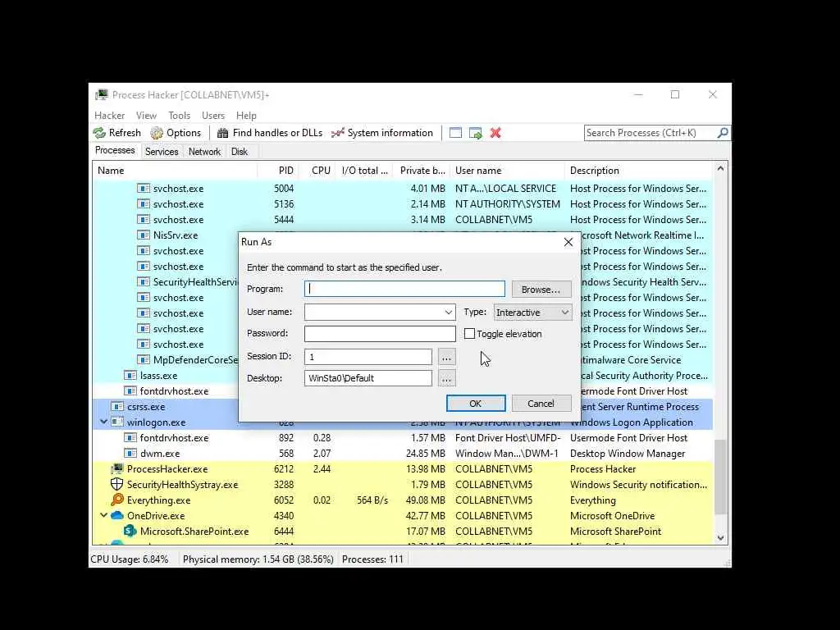Screen dimensions: 840x630
Task: Click the winlogon.exe process icon
Action: (117, 422)
